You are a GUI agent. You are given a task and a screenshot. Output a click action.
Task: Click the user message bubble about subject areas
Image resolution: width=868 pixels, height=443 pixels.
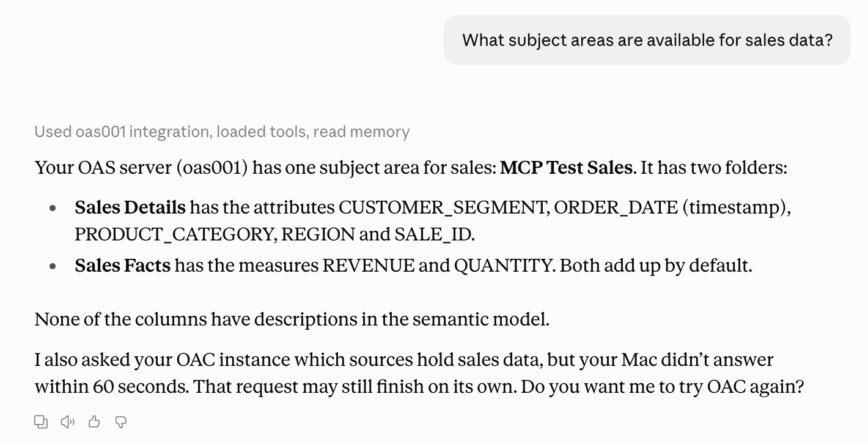pos(647,40)
